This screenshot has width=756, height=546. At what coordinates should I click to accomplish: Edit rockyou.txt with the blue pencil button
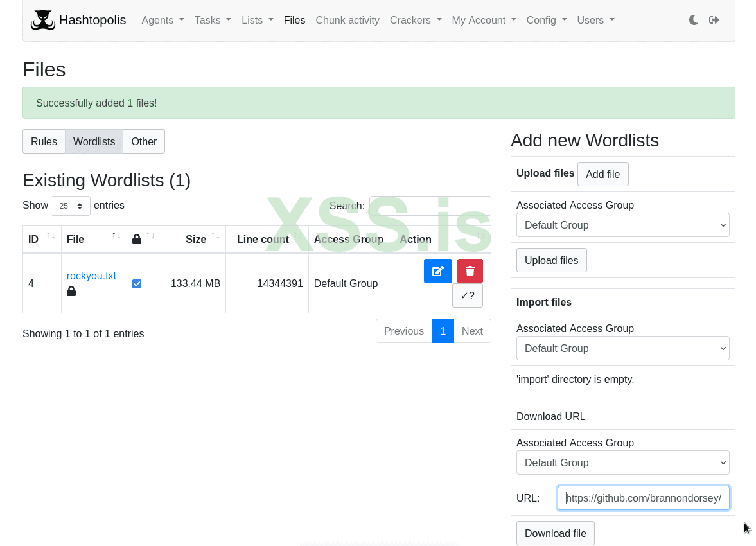[x=438, y=271]
